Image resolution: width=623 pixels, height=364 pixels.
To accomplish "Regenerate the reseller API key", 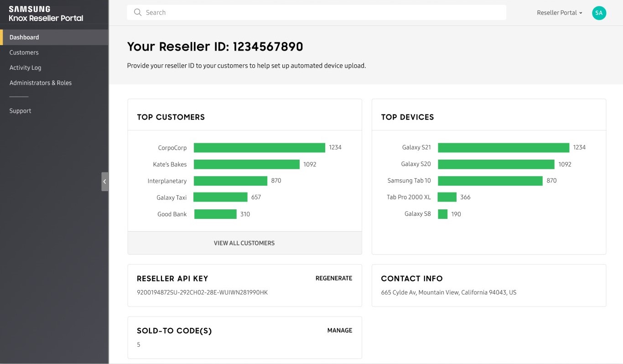I will tap(334, 278).
